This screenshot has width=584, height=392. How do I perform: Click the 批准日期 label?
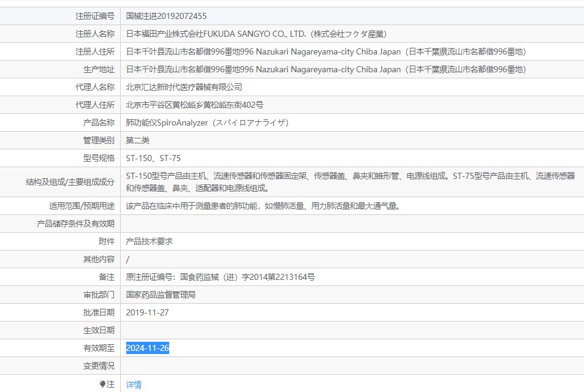(x=99, y=313)
